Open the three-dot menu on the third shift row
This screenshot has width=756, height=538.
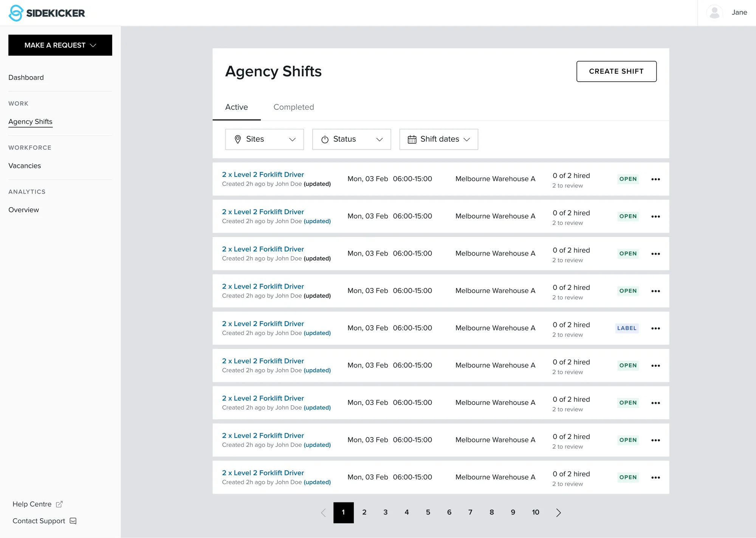click(x=656, y=254)
